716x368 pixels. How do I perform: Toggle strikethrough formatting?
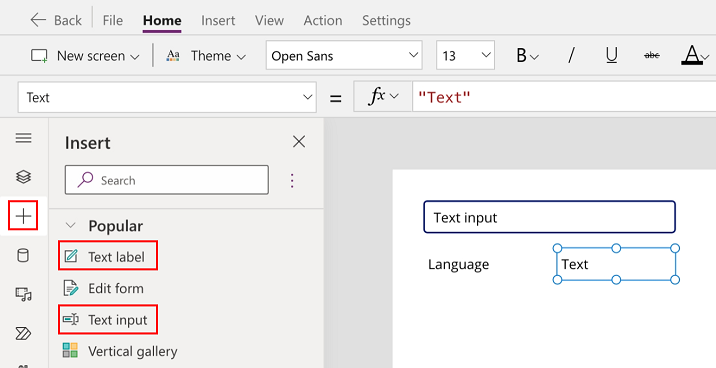[x=652, y=55]
